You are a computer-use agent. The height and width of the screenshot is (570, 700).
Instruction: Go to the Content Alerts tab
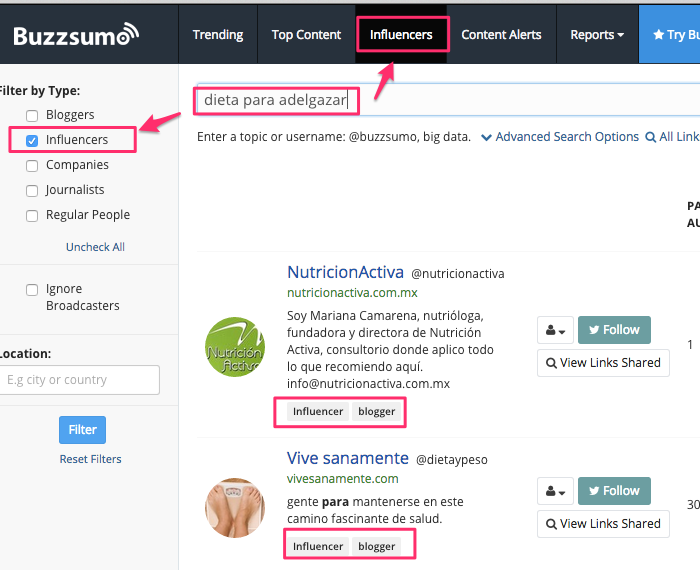pos(501,35)
